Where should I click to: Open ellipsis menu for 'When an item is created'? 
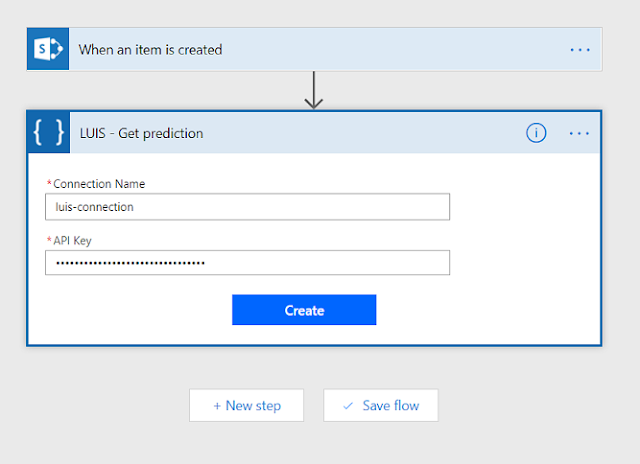pos(580,50)
